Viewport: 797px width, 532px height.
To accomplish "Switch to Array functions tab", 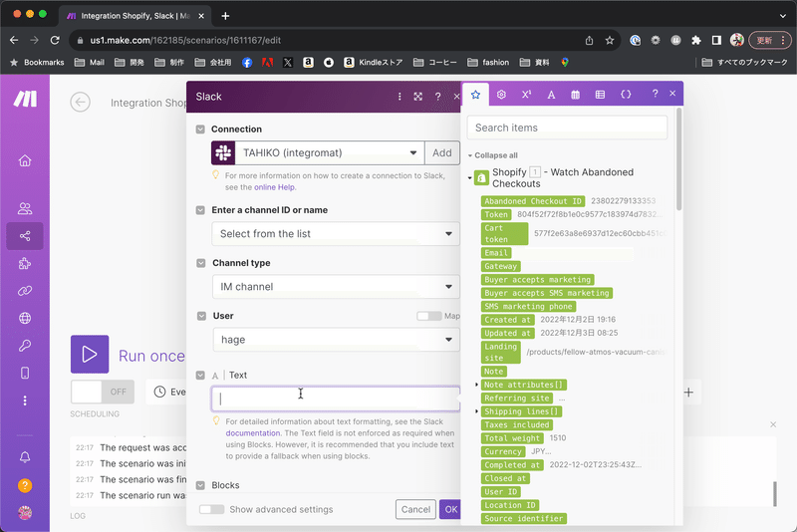I will [601, 95].
